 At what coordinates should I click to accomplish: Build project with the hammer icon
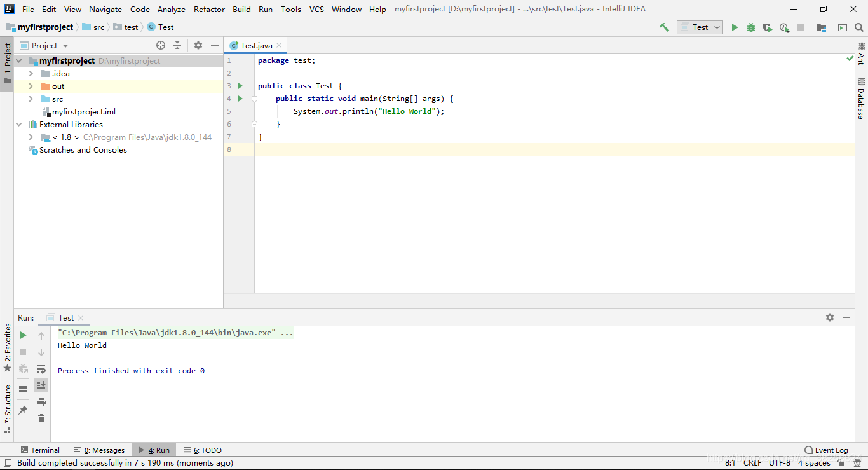tap(664, 27)
